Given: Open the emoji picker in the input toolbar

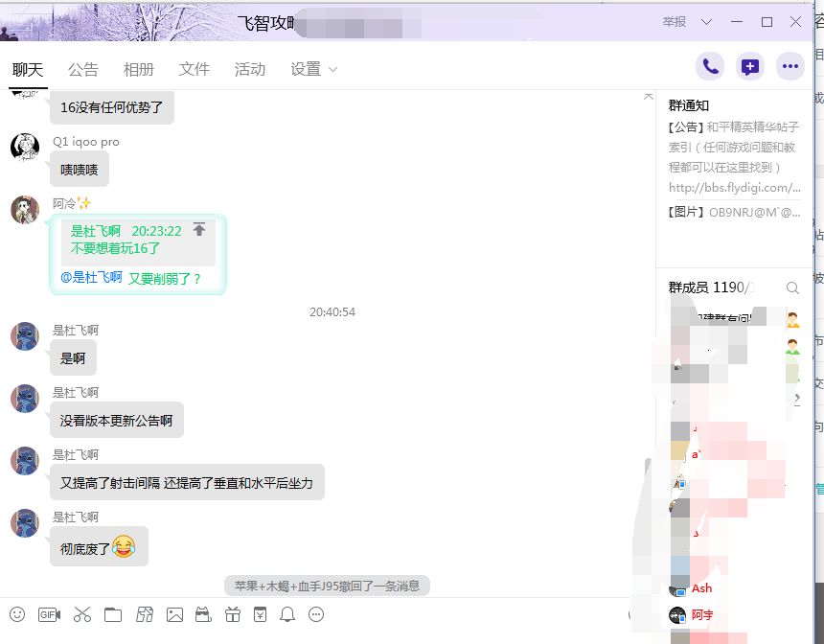Looking at the screenshot, I should pos(17,614).
